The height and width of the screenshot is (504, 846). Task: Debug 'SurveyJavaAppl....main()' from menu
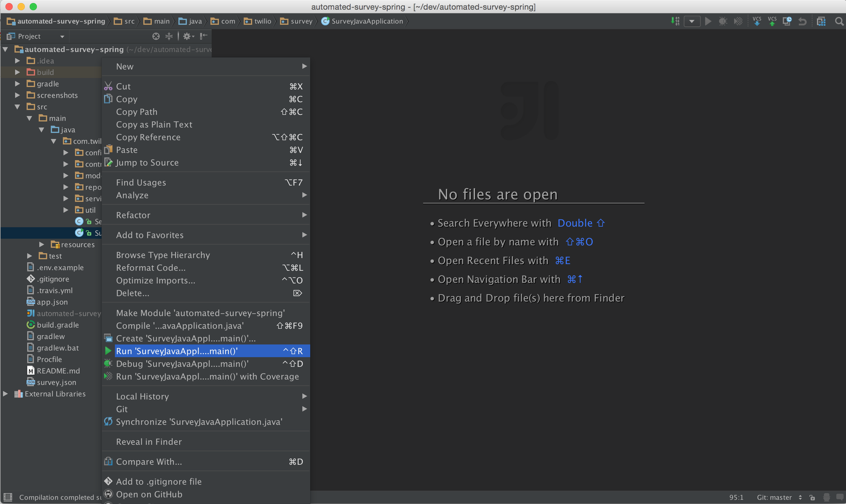(x=206, y=364)
